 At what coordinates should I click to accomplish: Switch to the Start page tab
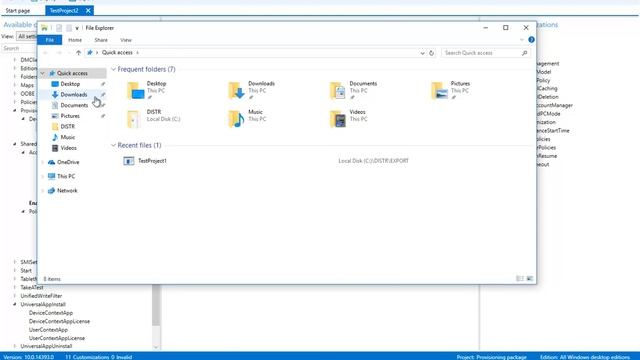pyautogui.click(x=18, y=11)
